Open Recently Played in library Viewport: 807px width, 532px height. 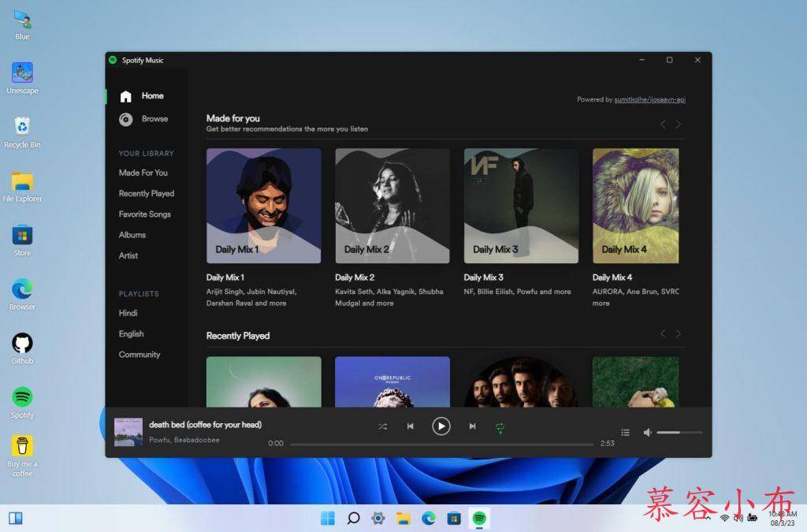(x=146, y=193)
